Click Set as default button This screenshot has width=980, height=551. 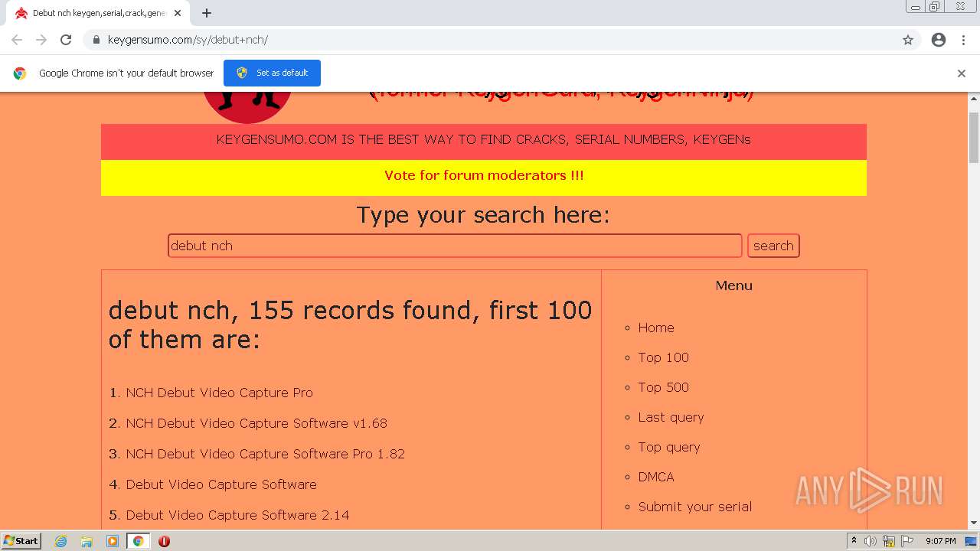click(x=272, y=73)
